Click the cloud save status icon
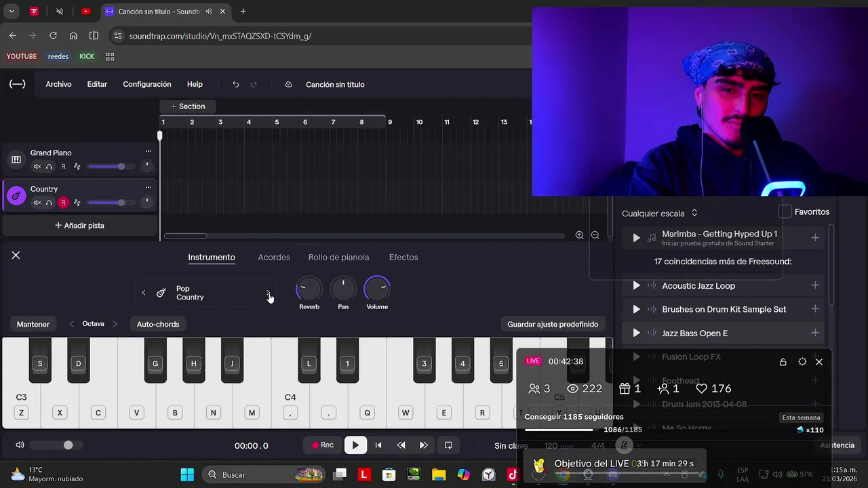Image resolution: width=868 pixels, height=488 pixels. point(288,85)
